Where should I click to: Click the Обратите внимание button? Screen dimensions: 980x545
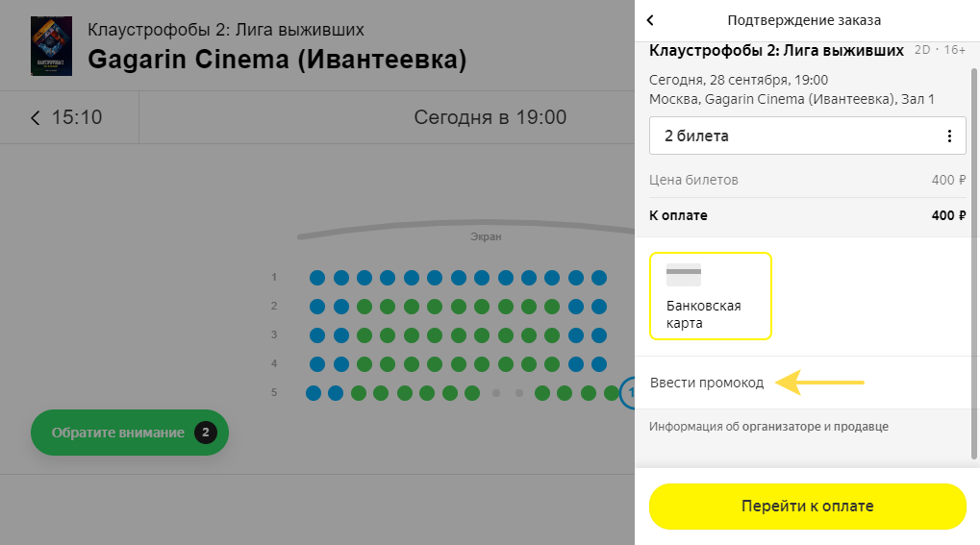pos(130,433)
